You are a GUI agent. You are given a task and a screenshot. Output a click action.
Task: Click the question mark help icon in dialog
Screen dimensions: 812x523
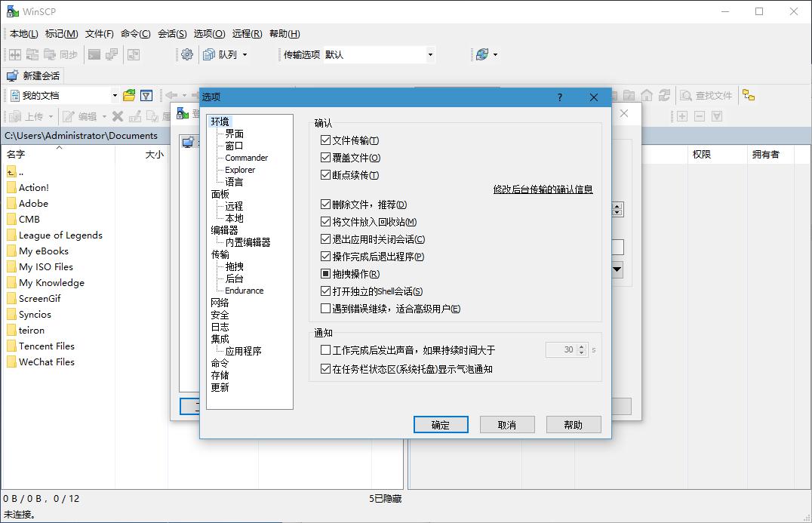(559, 97)
